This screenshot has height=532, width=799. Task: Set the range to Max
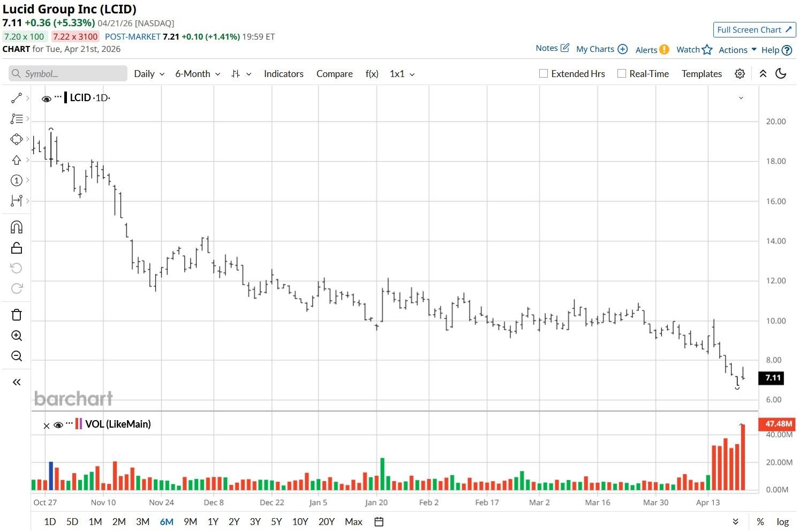(353, 522)
